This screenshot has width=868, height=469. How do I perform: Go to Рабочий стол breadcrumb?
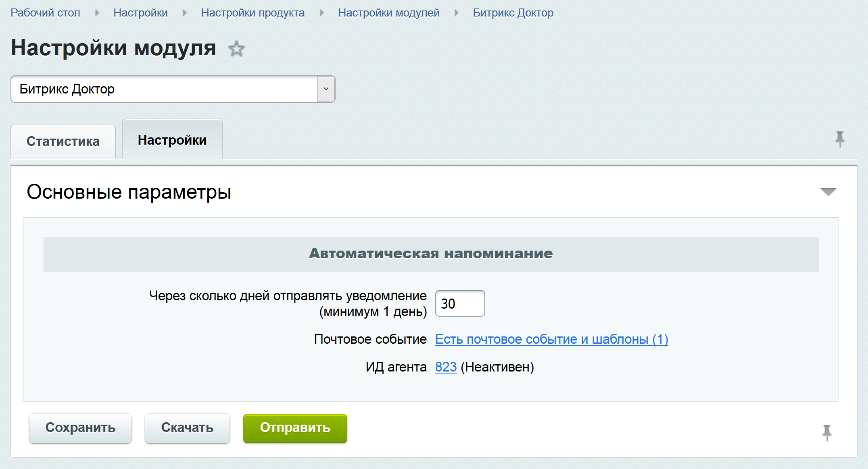[45, 13]
